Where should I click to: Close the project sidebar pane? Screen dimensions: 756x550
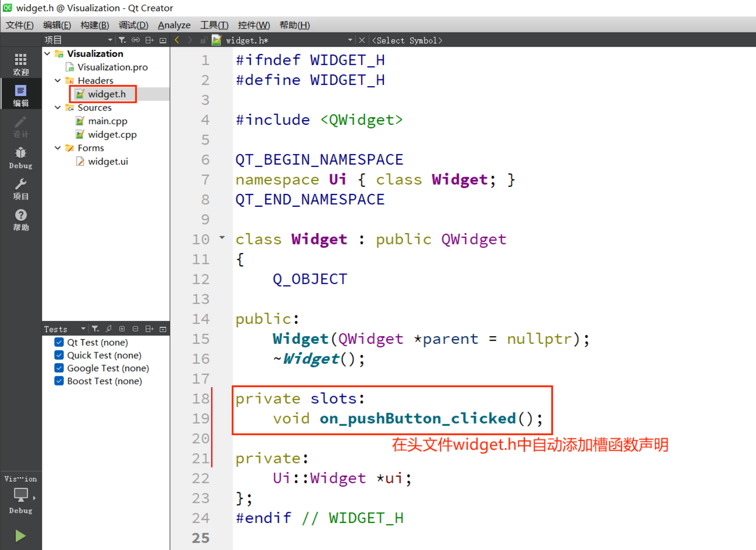(163, 40)
